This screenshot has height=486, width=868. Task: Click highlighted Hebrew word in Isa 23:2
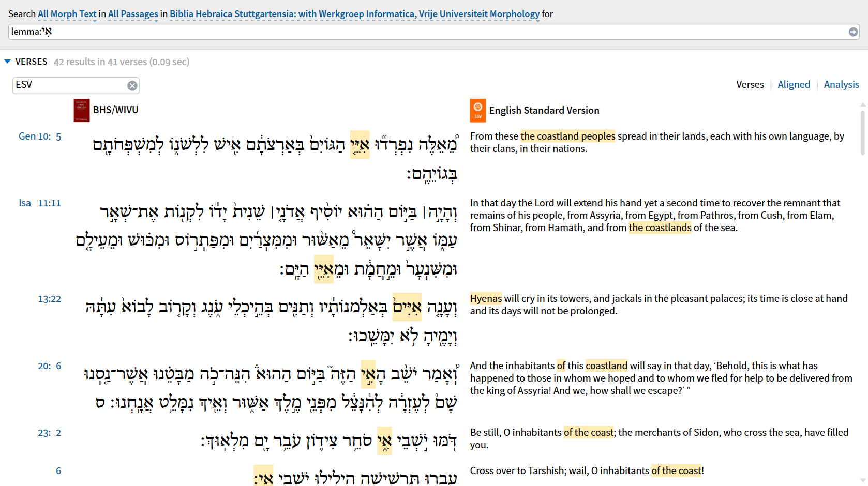(x=384, y=441)
